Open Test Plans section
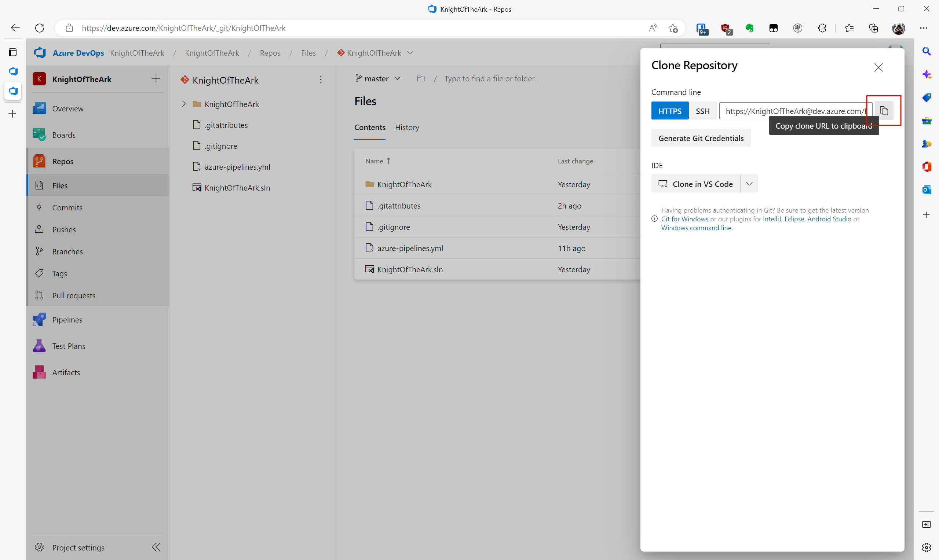Image resolution: width=939 pixels, height=560 pixels. (68, 346)
